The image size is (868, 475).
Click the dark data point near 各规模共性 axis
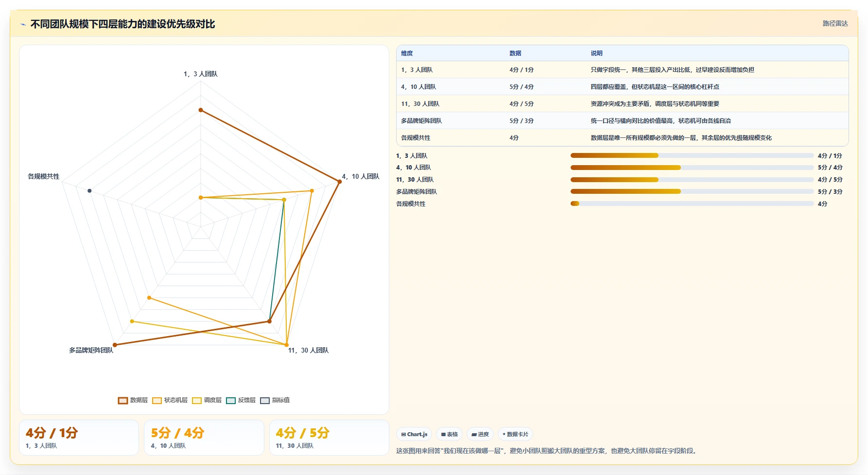89,191
